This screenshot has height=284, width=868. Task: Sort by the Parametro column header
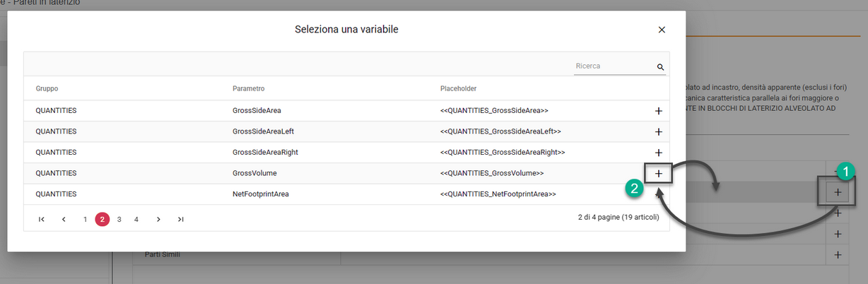click(x=248, y=89)
